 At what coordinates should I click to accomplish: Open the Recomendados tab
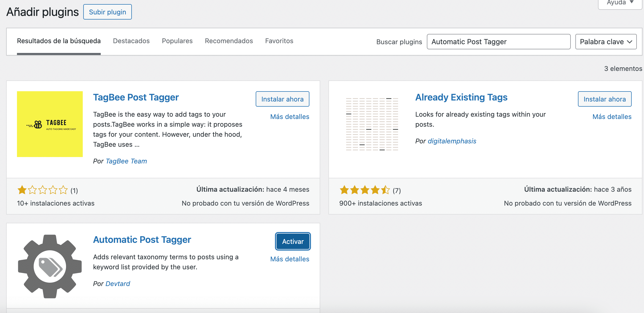[x=229, y=41]
